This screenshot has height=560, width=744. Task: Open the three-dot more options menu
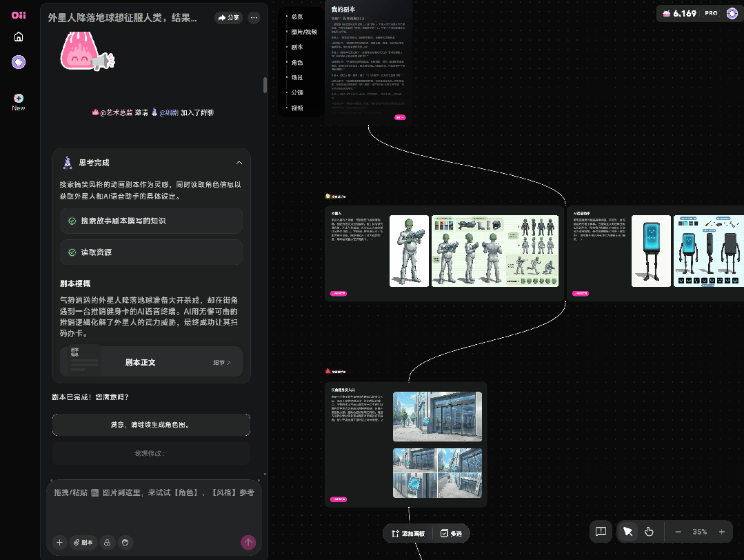254,17
